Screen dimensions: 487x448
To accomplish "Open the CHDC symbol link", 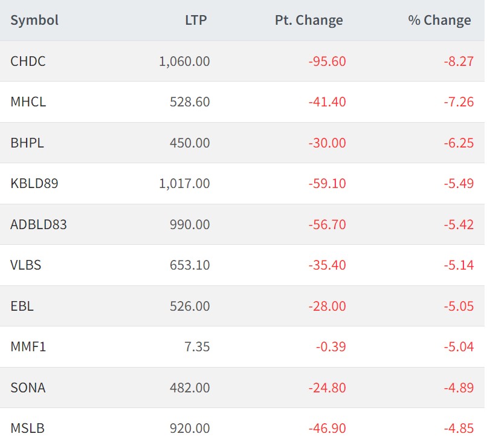I will coord(28,61).
